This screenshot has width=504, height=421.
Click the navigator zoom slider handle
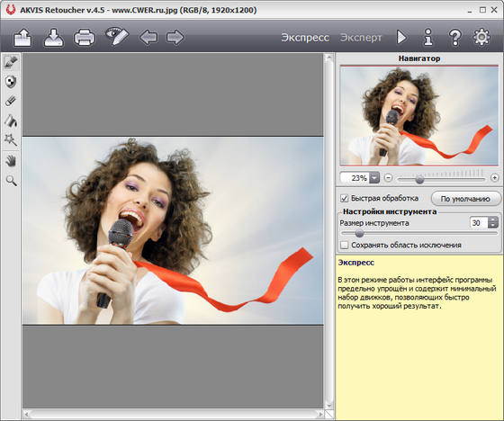point(419,179)
